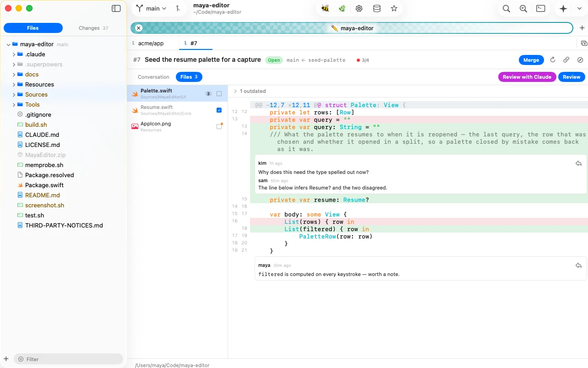This screenshot has height=368, width=588.
Task: Click the blue Review button
Action: pyautogui.click(x=572, y=77)
